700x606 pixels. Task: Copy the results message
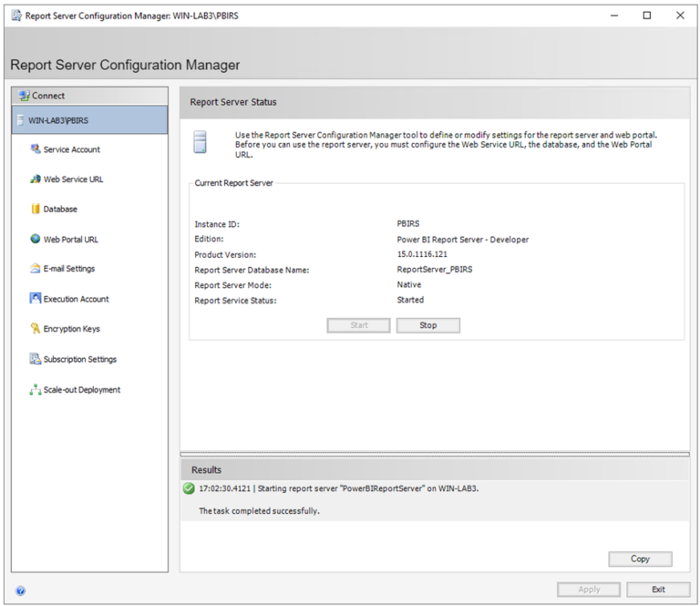pyautogui.click(x=640, y=559)
